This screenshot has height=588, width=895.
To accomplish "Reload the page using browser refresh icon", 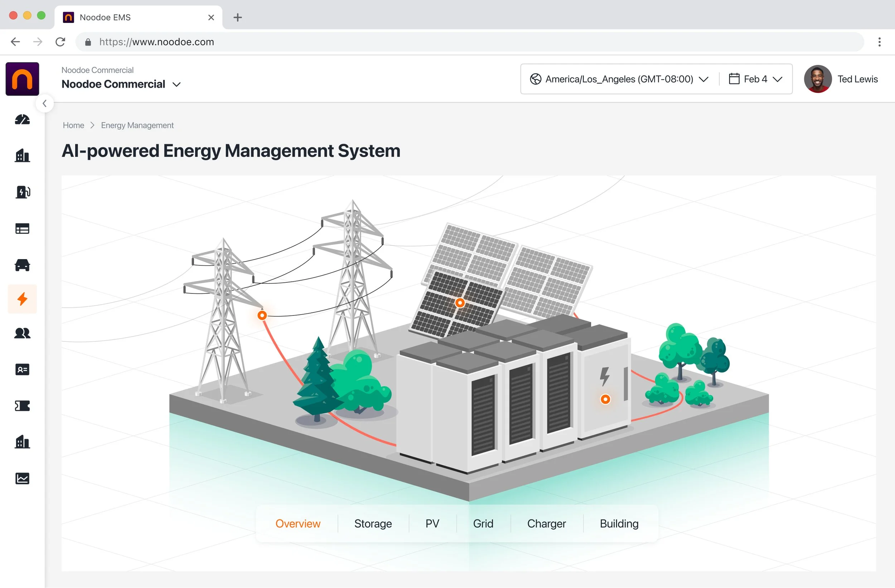I will (x=60, y=42).
